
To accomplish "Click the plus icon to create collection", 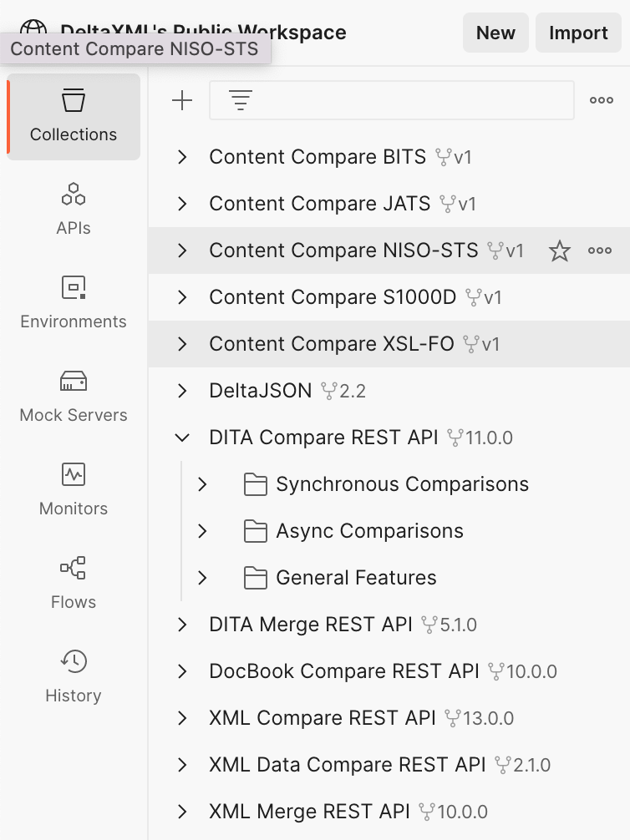I will 181,101.
